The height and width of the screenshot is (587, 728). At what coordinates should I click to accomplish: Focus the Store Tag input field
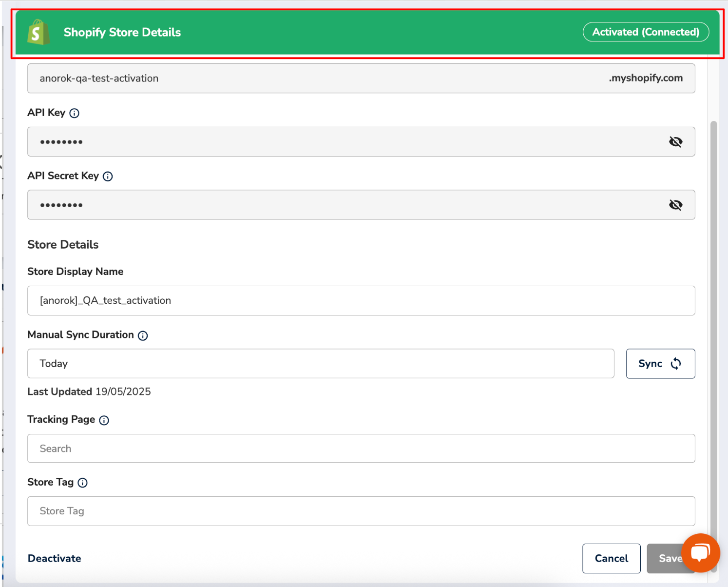click(361, 511)
